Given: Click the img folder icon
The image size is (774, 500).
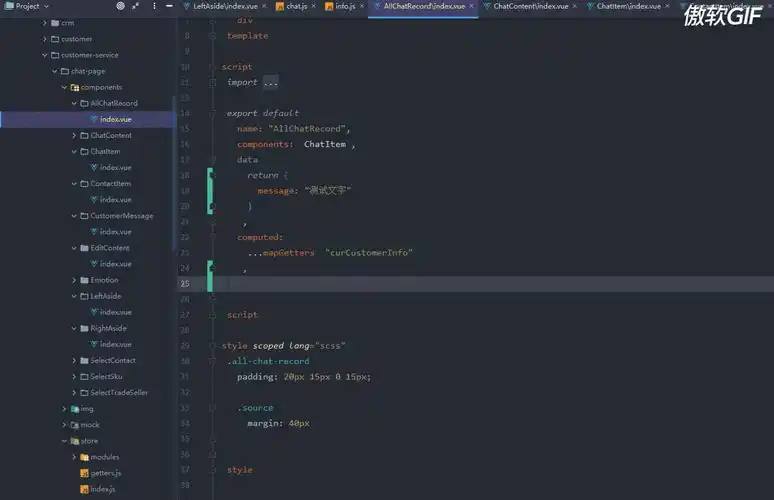Looking at the screenshot, I should pos(74,408).
